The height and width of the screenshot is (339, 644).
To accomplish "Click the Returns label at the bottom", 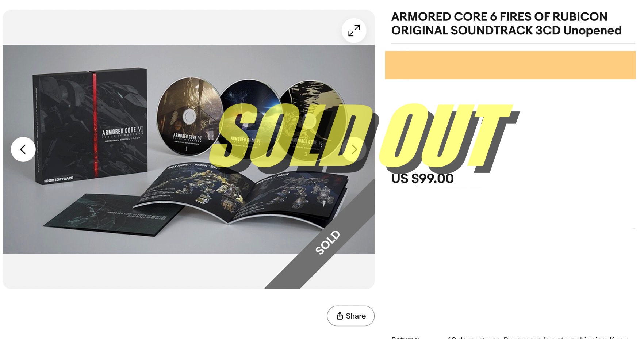I will click(x=405, y=337).
